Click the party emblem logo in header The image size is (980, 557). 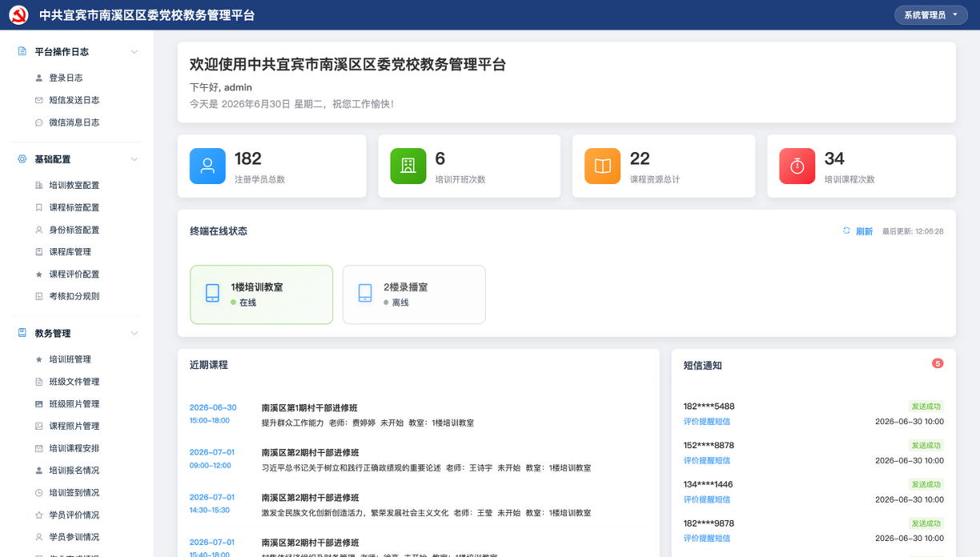tap(18, 15)
